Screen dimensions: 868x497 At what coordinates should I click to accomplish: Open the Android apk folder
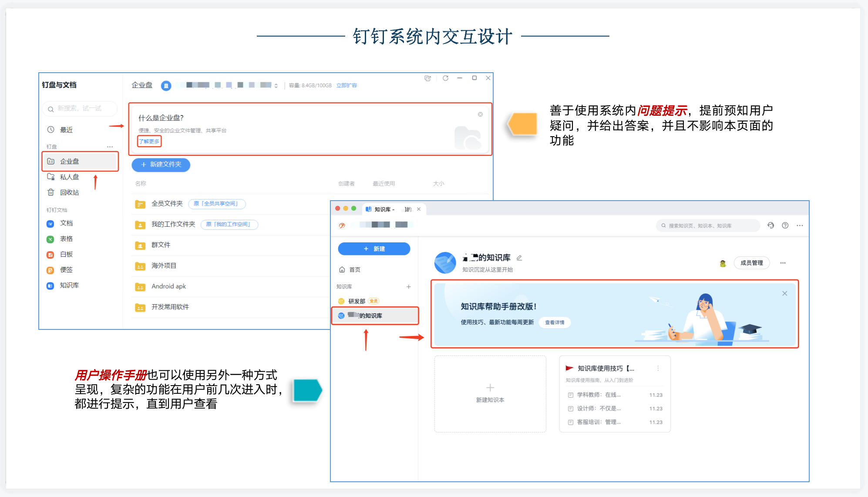[168, 286]
